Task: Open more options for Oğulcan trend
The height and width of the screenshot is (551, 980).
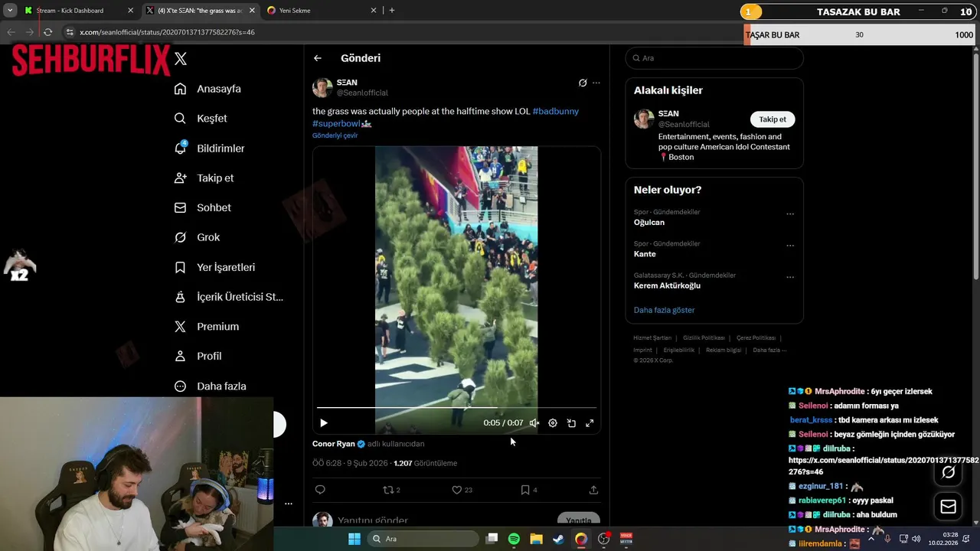Action: click(790, 214)
